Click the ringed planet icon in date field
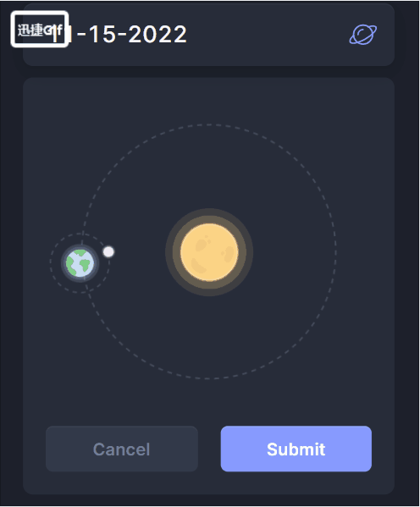Viewport: 420px width, 507px height. coord(362,34)
